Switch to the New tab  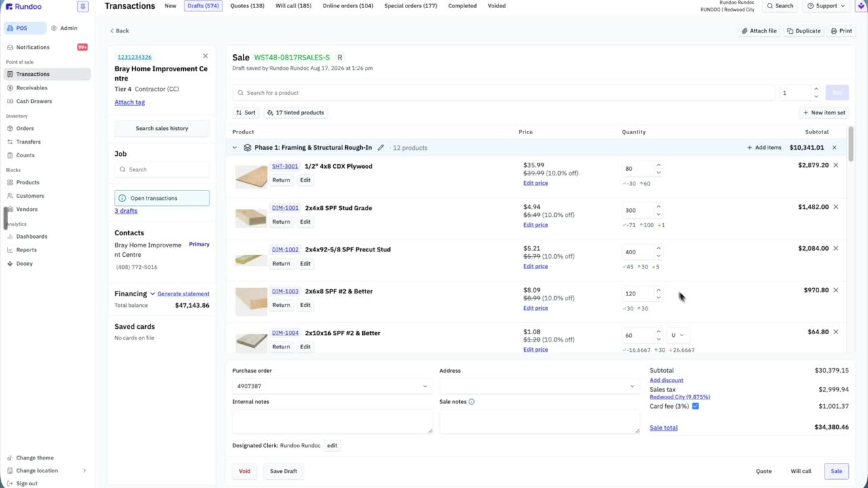point(170,6)
